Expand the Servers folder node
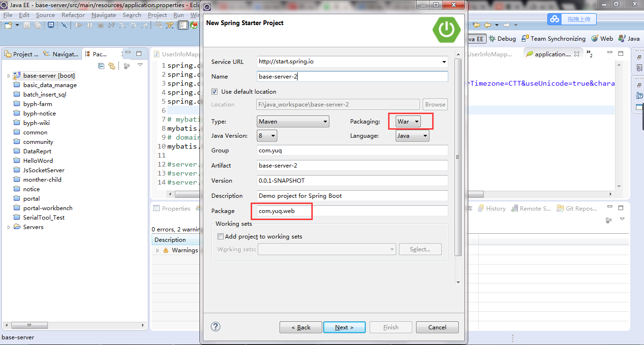 tap(9, 227)
